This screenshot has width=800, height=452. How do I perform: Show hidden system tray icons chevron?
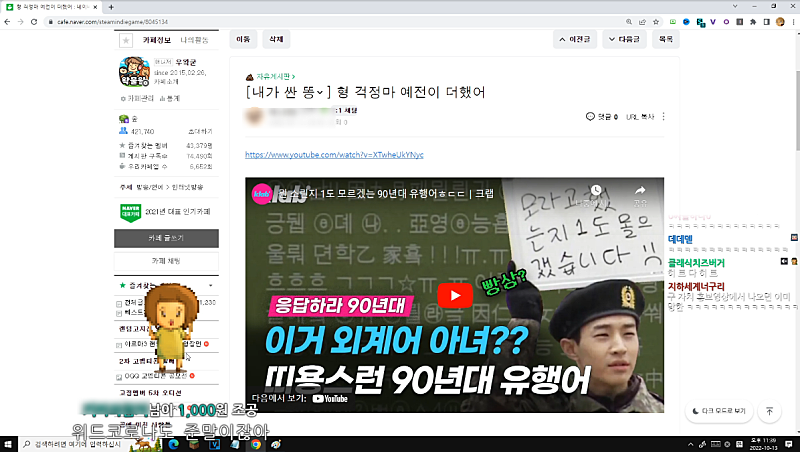[690, 444]
